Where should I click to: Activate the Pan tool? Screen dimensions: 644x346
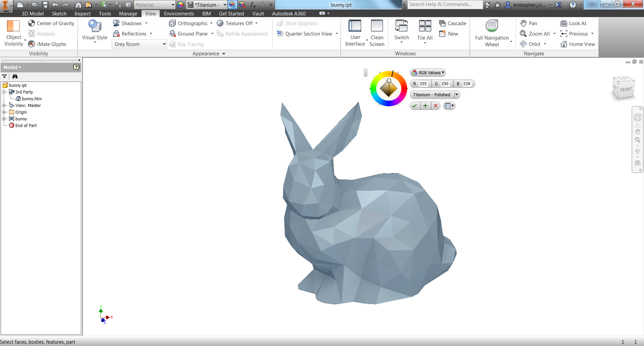[529, 23]
